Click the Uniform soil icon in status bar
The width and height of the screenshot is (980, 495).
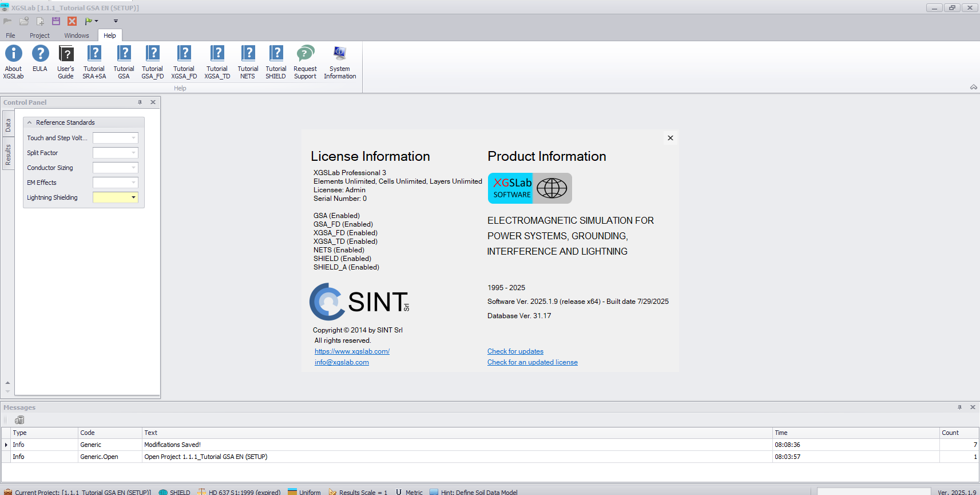coord(292,492)
